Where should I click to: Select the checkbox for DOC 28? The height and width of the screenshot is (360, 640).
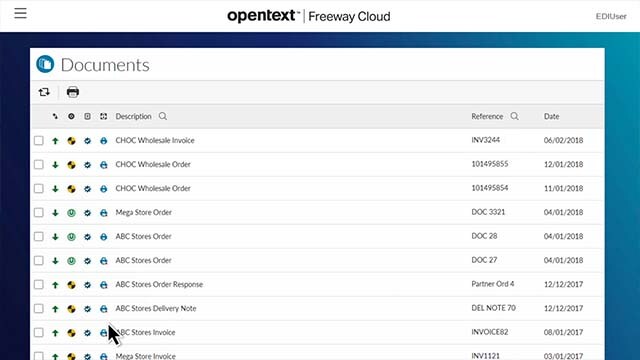[39, 237]
